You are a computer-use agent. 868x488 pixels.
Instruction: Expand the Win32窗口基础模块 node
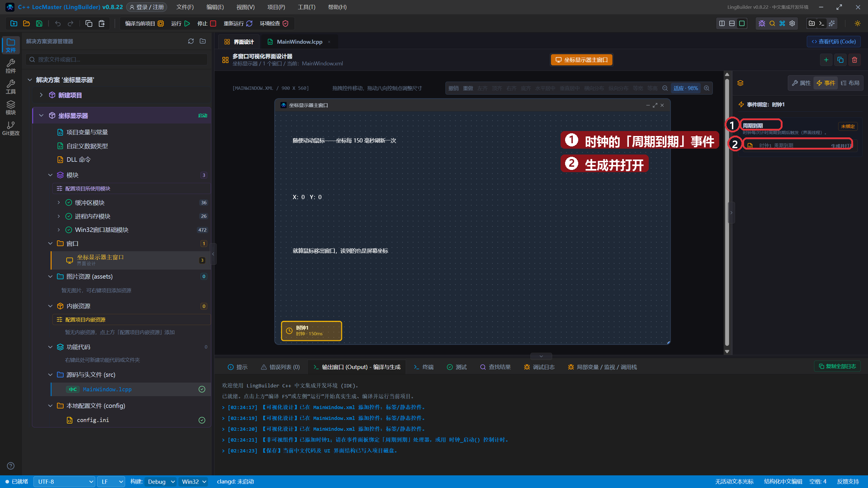[x=59, y=230]
